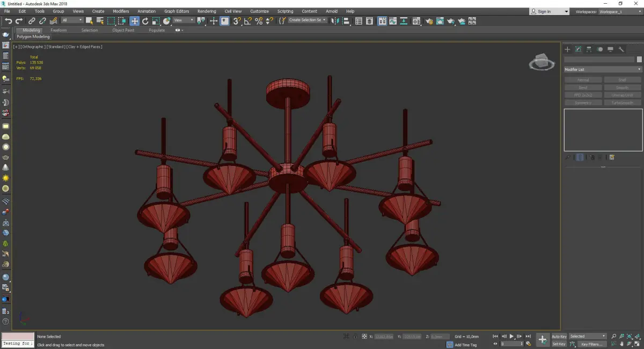Click the Undo arrow icon
Viewport: 644px width, 349px height.
(8, 21)
